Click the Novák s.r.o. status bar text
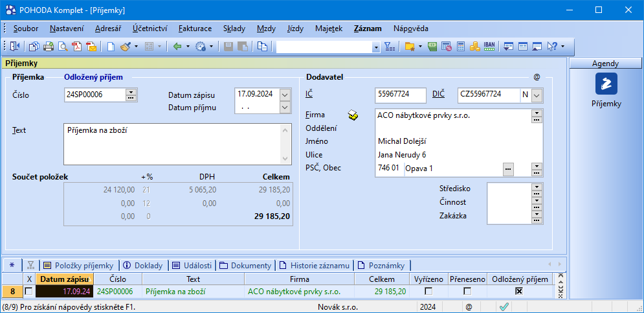This screenshot has width=644, height=313. click(x=338, y=307)
